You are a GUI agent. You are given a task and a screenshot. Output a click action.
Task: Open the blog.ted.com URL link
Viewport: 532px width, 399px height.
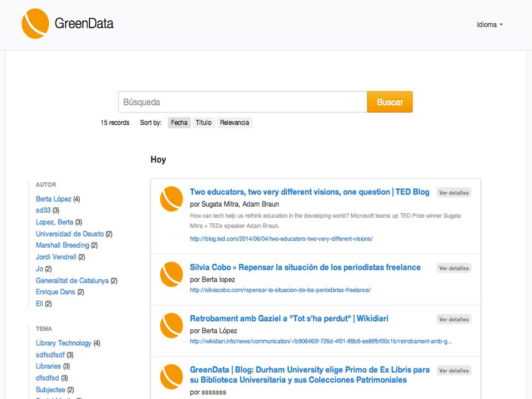point(282,239)
